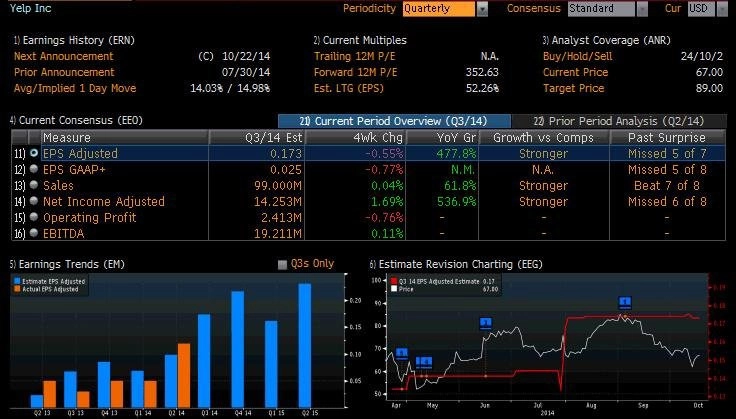Image resolution: width=736 pixels, height=419 pixels.
Task: Open the currency USD dropdown field
Action: tap(707, 9)
